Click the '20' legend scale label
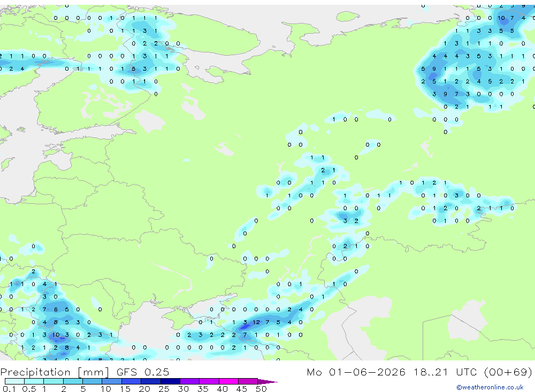 pos(144,389)
